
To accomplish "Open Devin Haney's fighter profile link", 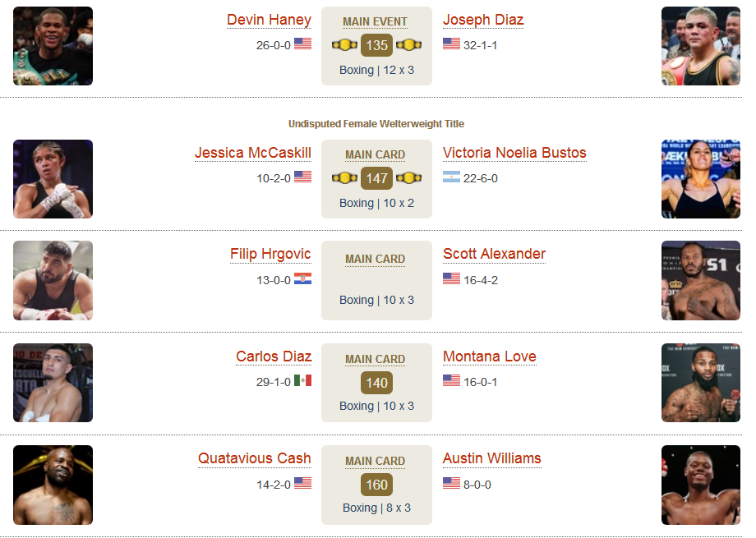I will pos(269,20).
